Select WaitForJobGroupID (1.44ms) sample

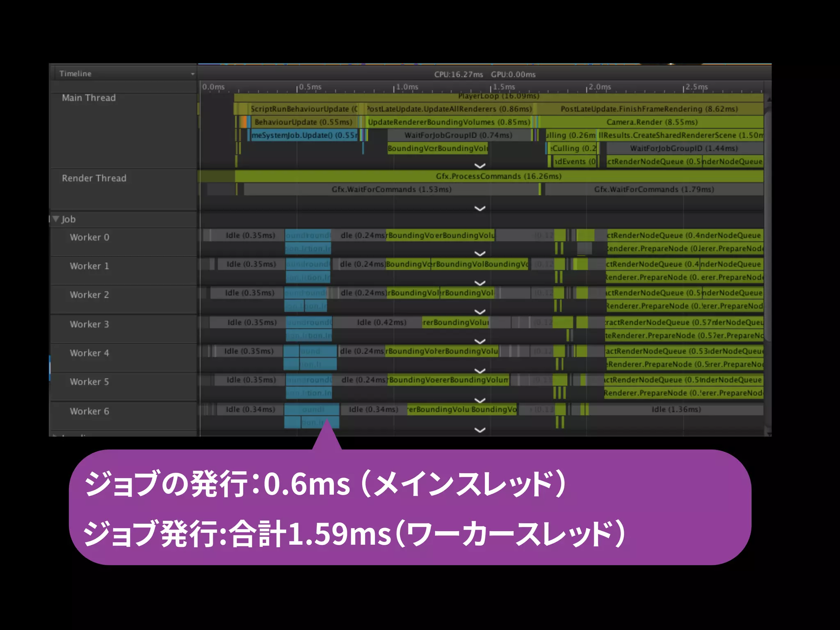click(685, 148)
